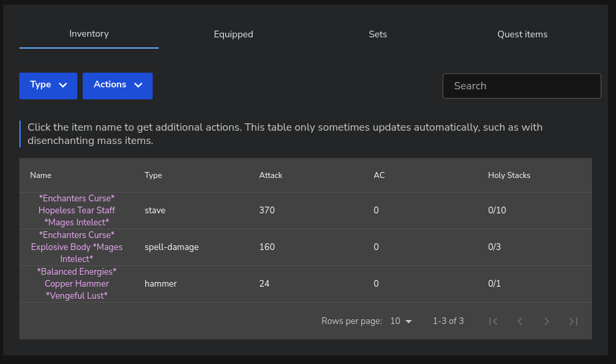Click the Name column header

[x=41, y=175]
